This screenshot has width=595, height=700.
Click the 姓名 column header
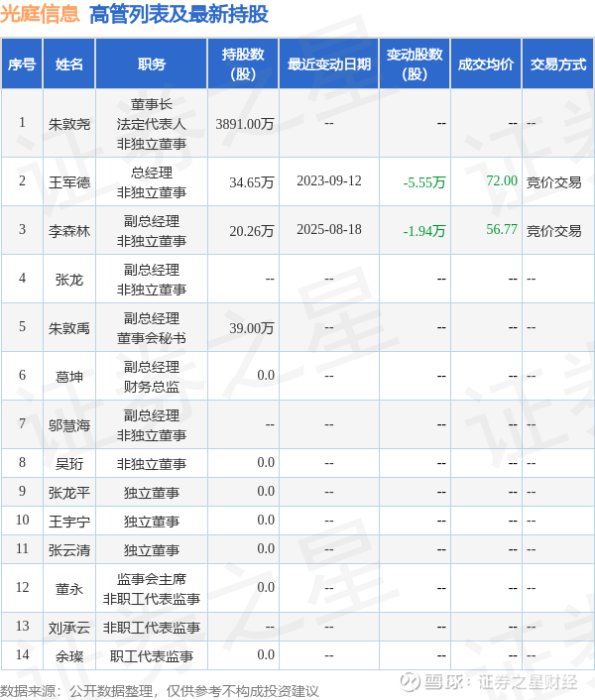tap(69, 63)
